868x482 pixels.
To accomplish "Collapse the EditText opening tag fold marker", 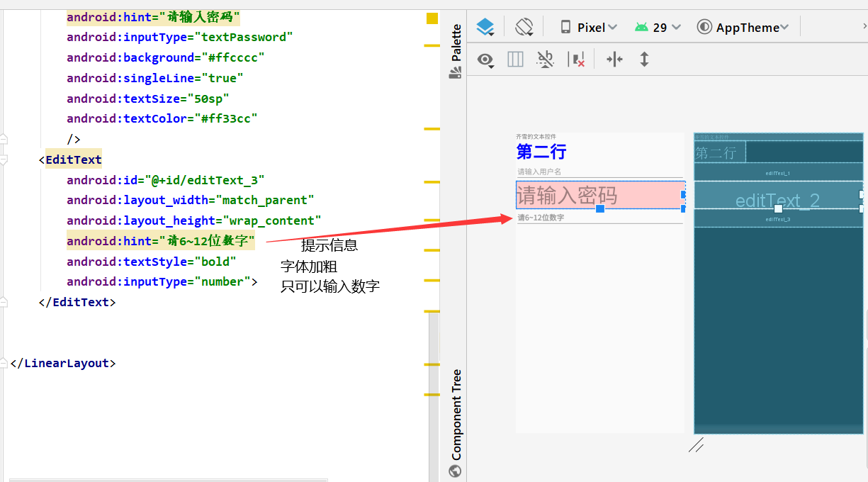I will (x=4, y=159).
